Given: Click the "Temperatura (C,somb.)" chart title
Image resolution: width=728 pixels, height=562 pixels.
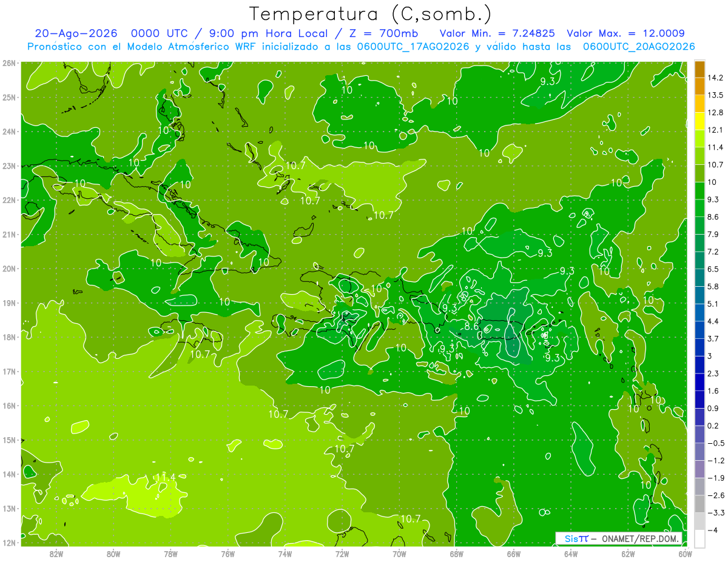Looking at the screenshot, I should point(370,13).
